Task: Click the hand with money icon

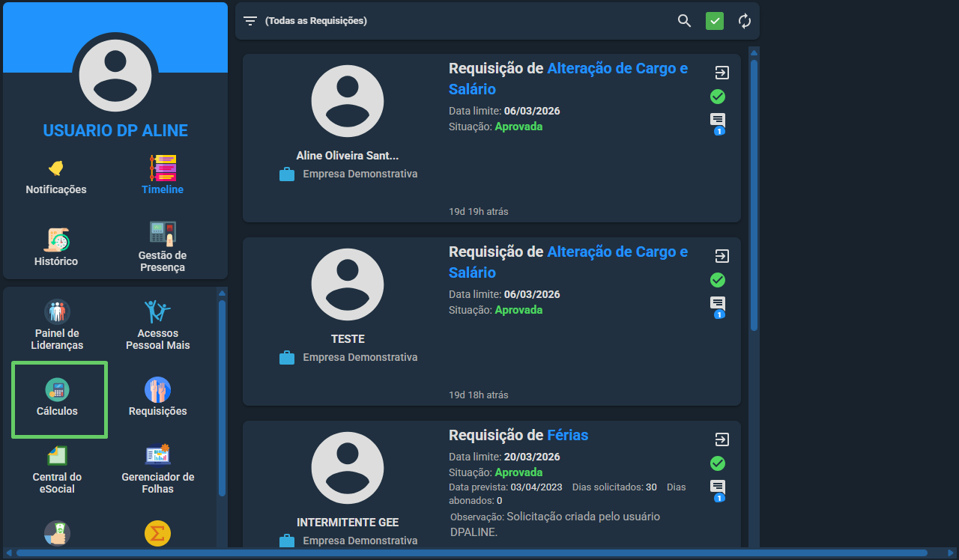Action: coord(57,534)
